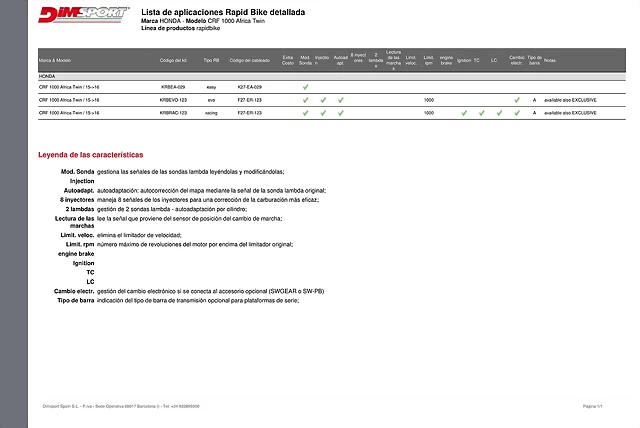The width and height of the screenshot is (640, 428).
Task: Click legend label 'Lectura de las marchas'
Action: (75, 222)
